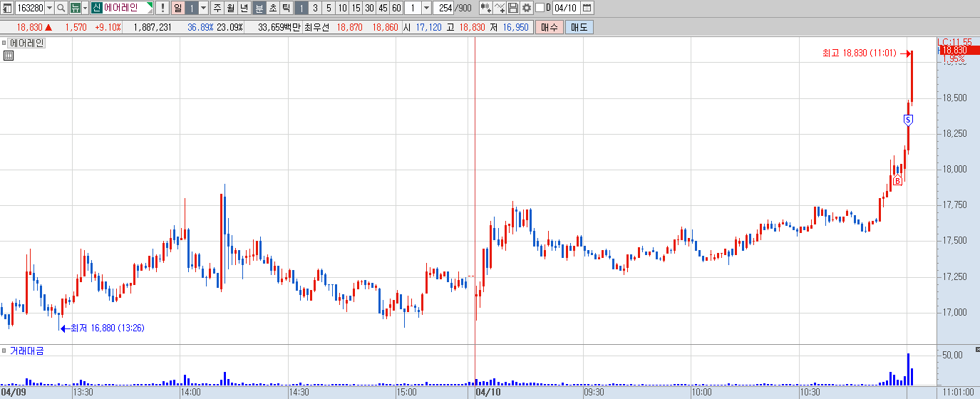
Task: Click the grid table icon under the 에어레인 label
Action: click(9, 56)
